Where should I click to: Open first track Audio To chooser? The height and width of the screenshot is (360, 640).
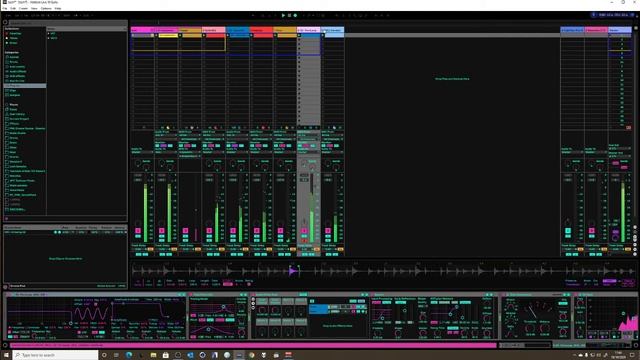(142, 152)
